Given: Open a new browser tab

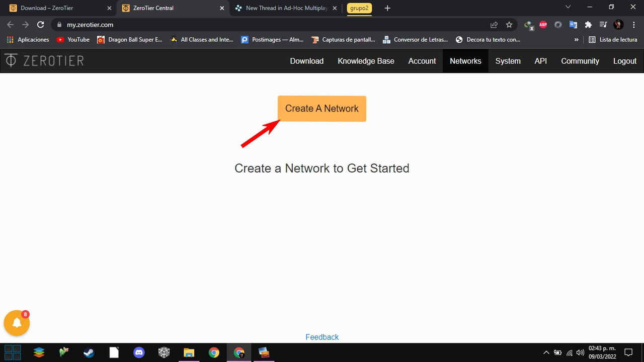Looking at the screenshot, I should pyautogui.click(x=387, y=8).
